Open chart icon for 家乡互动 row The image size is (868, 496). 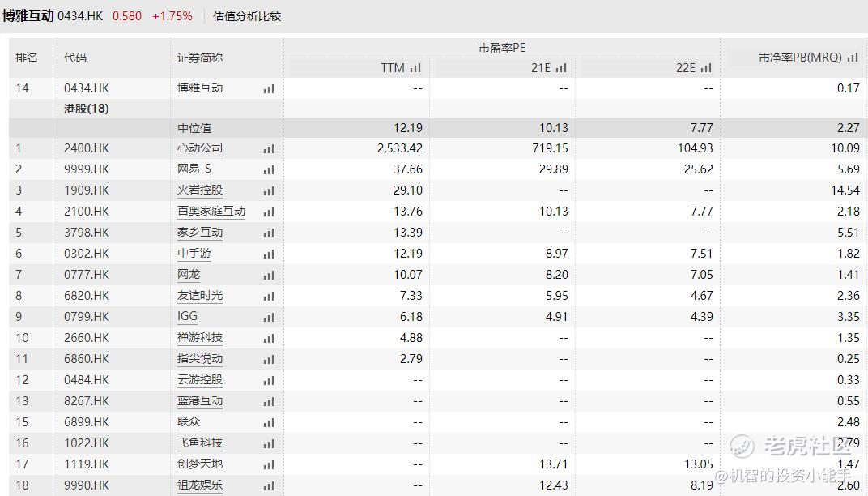click(x=269, y=233)
